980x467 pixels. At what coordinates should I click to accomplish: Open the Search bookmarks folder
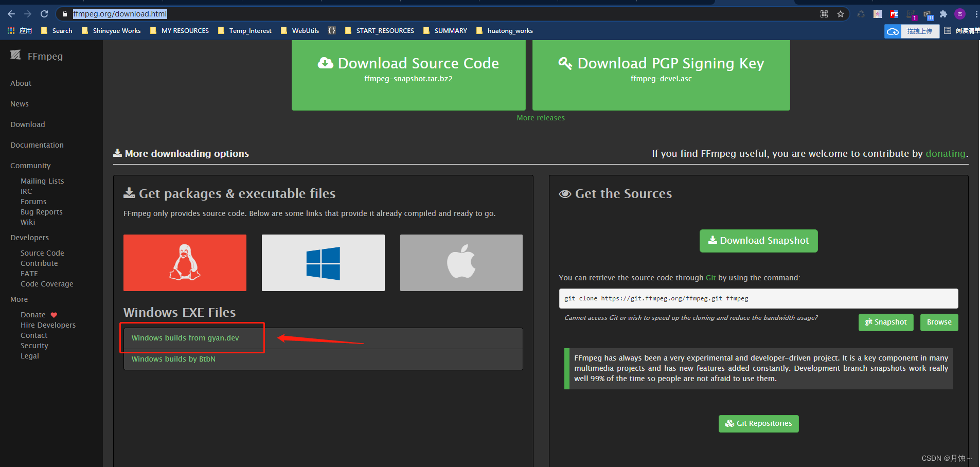click(x=57, y=31)
